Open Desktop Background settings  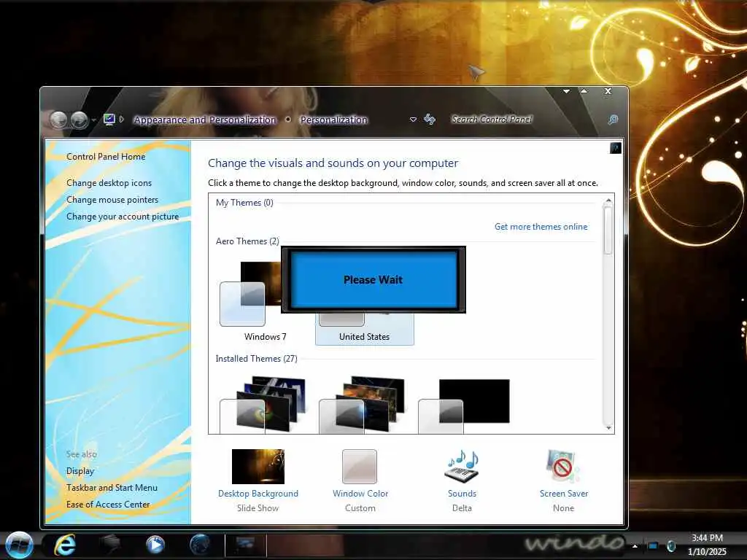[258, 467]
